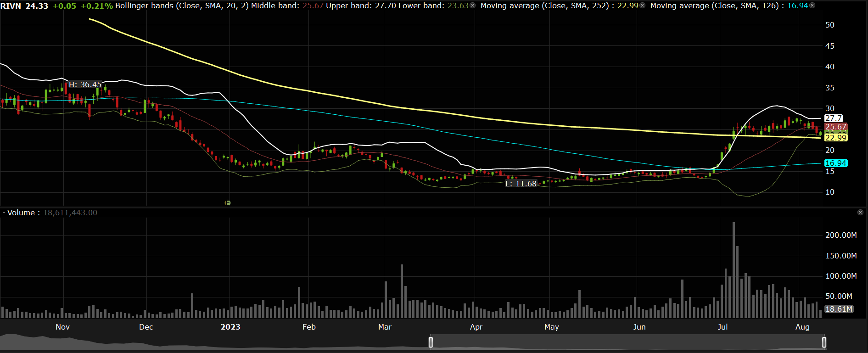Click the Volume panel title label

tap(21, 213)
